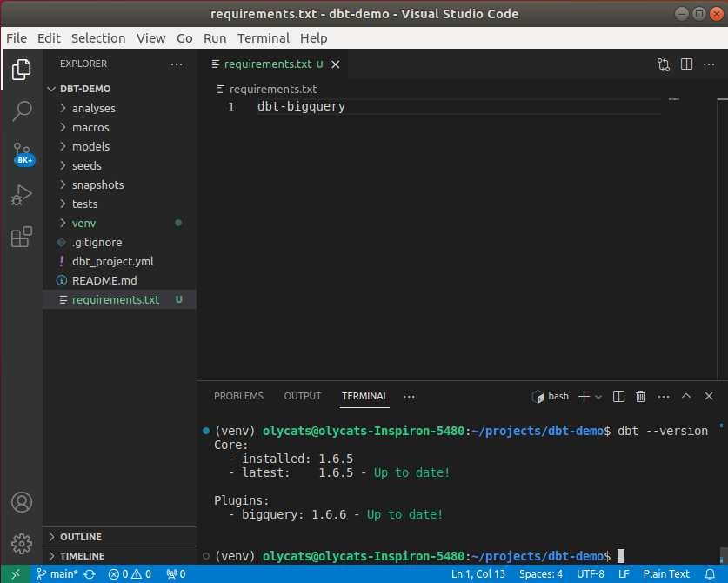Image resolution: width=728 pixels, height=583 pixels.
Task: Focus the terminal prompt input line
Action: click(x=417, y=556)
